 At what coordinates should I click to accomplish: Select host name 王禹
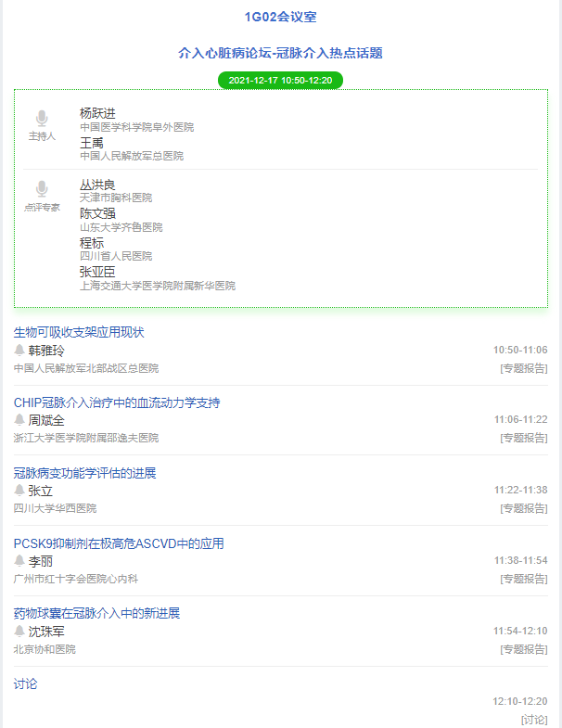tap(92, 143)
